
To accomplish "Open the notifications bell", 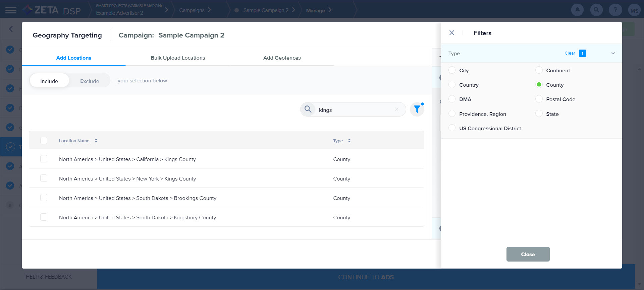I will point(577,10).
